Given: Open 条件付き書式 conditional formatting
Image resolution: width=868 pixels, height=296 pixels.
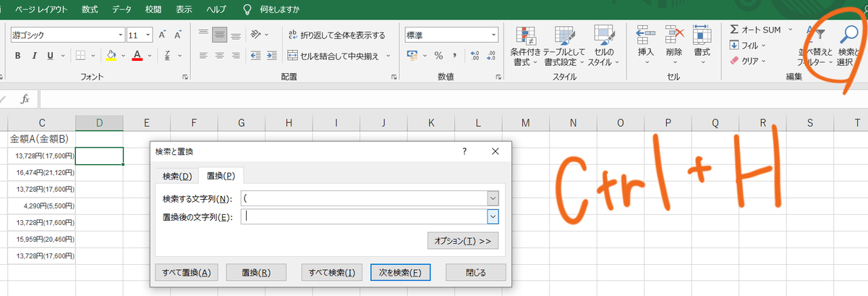Looking at the screenshot, I should (x=524, y=46).
